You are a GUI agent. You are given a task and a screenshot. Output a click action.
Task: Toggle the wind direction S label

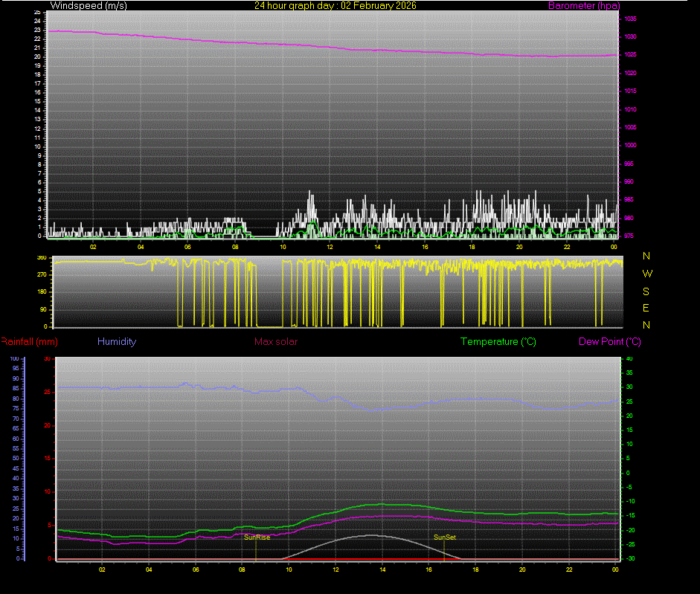(x=646, y=291)
